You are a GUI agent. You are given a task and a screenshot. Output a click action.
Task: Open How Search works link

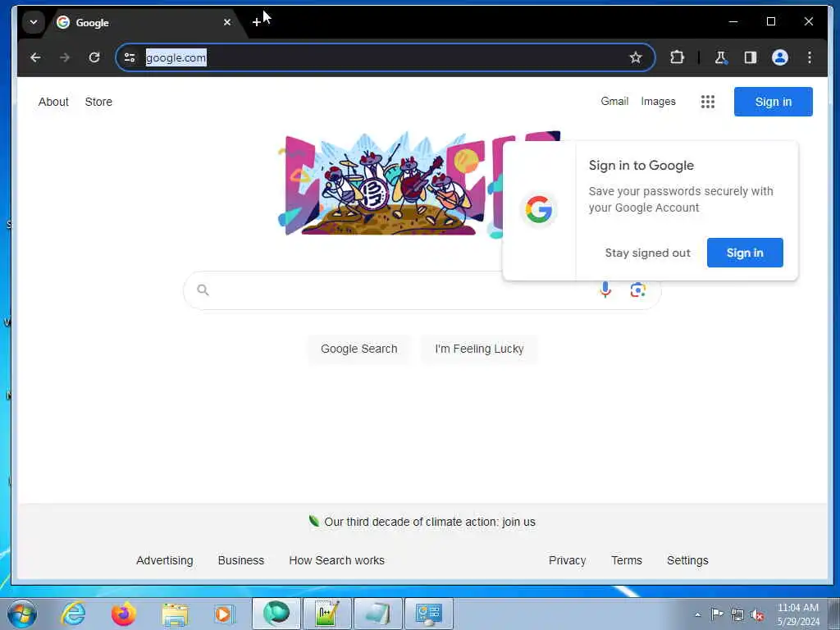pyautogui.click(x=336, y=560)
